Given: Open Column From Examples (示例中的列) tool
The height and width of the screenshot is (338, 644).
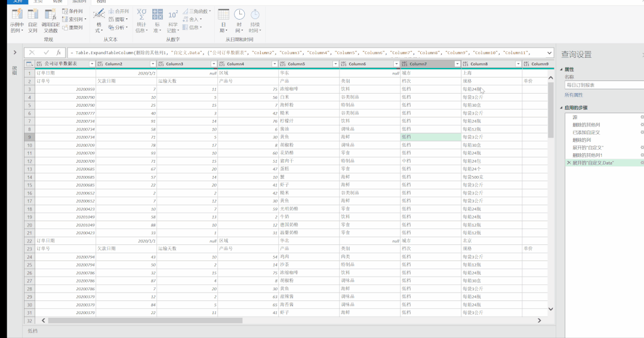Looking at the screenshot, I should click(x=17, y=21).
